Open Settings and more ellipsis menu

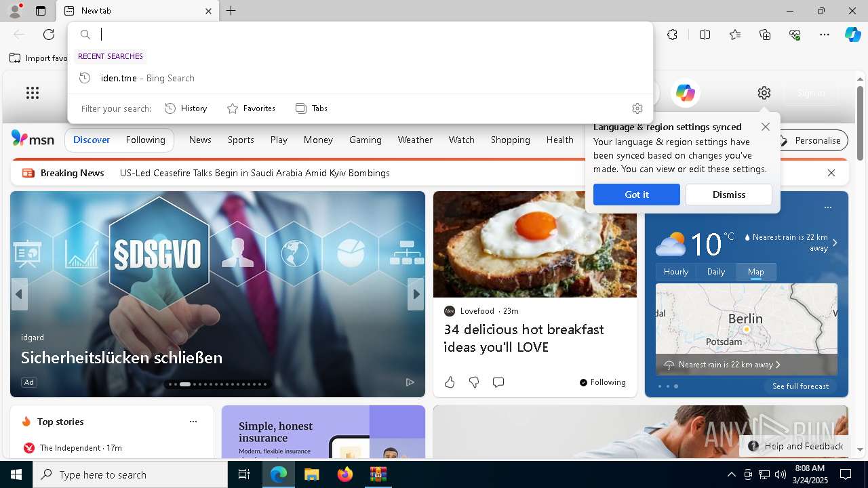click(x=825, y=35)
